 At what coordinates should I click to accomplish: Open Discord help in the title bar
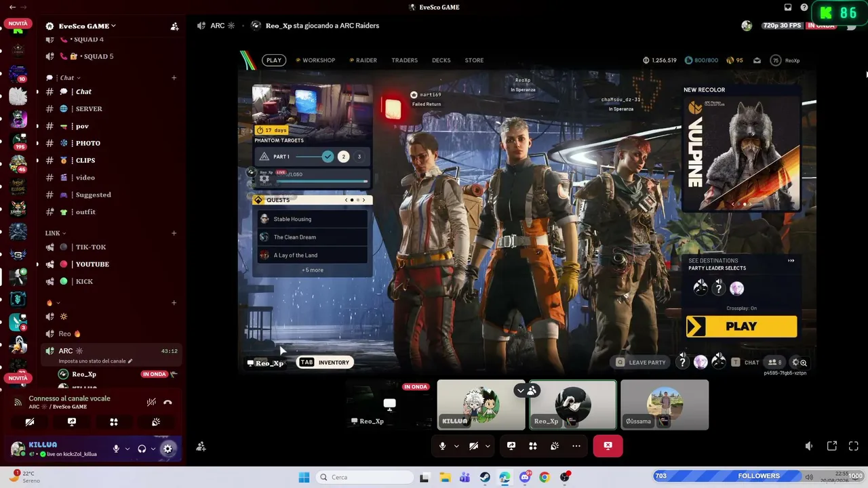[804, 7]
